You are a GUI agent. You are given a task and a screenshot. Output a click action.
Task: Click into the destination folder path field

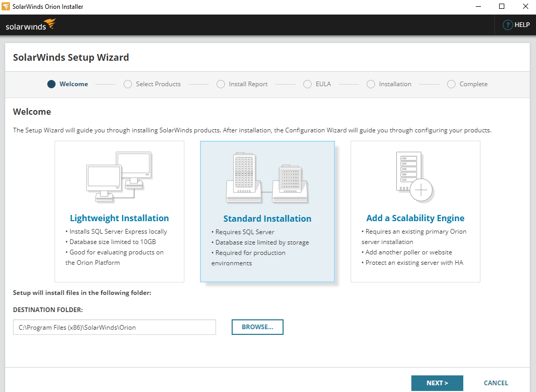[114, 327]
